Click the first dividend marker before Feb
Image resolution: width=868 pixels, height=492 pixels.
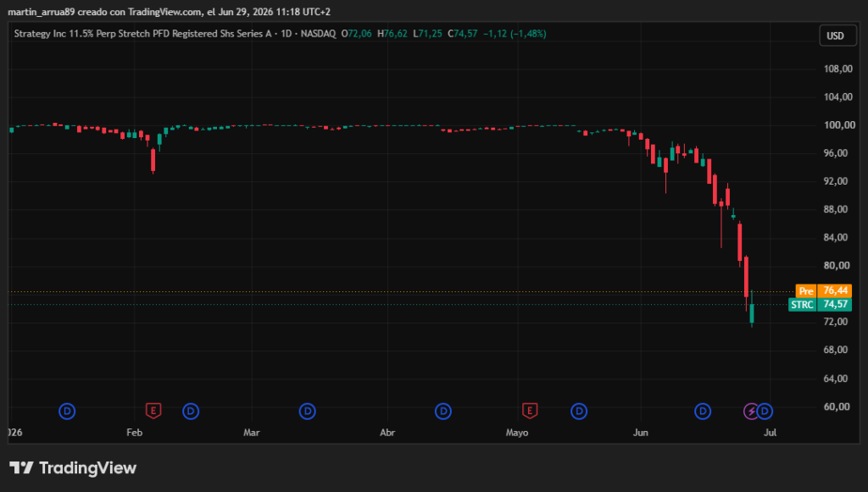coord(67,412)
